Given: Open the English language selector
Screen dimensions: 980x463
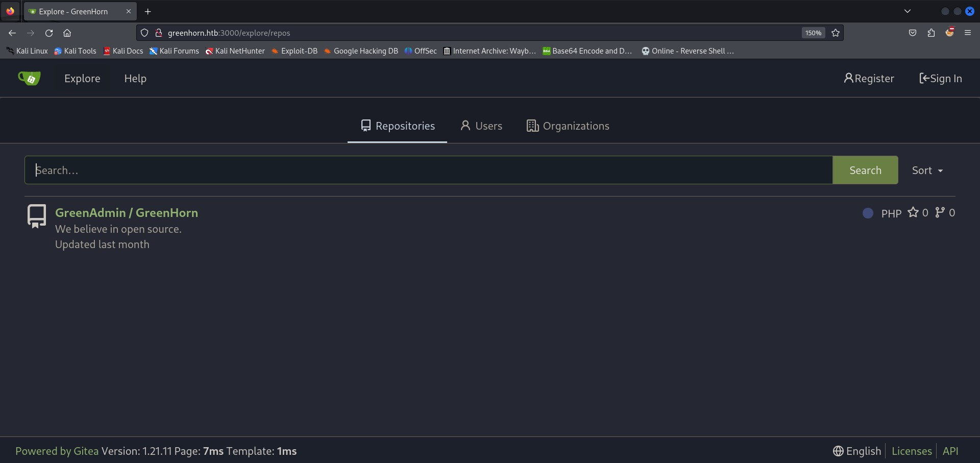Looking at the screenshot, I should coord(857,451).
